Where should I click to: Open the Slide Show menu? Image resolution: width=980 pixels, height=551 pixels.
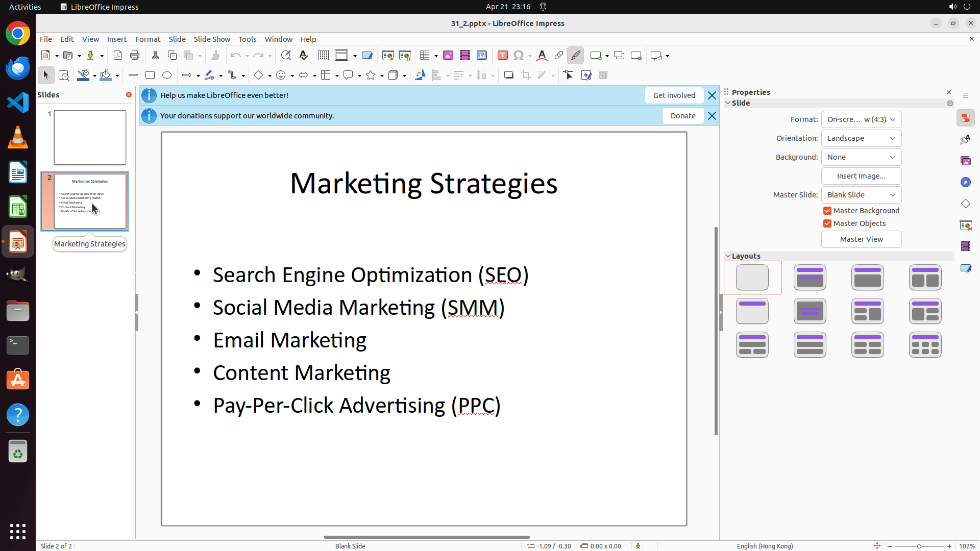[212, 39]
